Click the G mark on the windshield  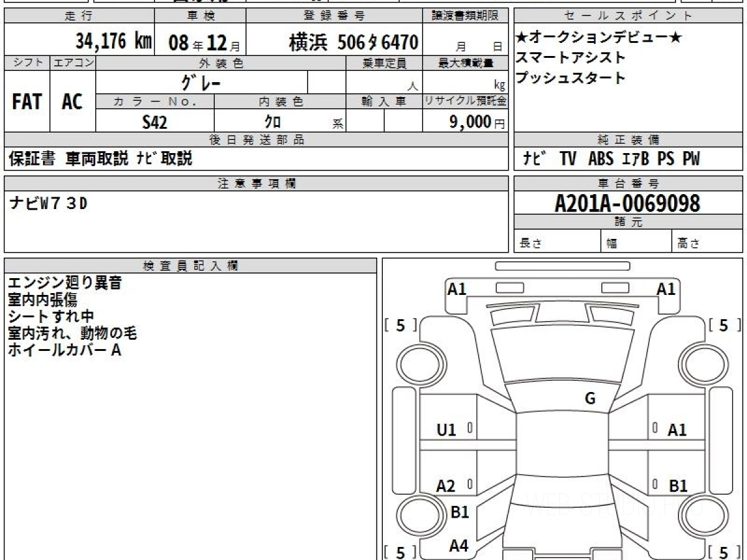590,399
